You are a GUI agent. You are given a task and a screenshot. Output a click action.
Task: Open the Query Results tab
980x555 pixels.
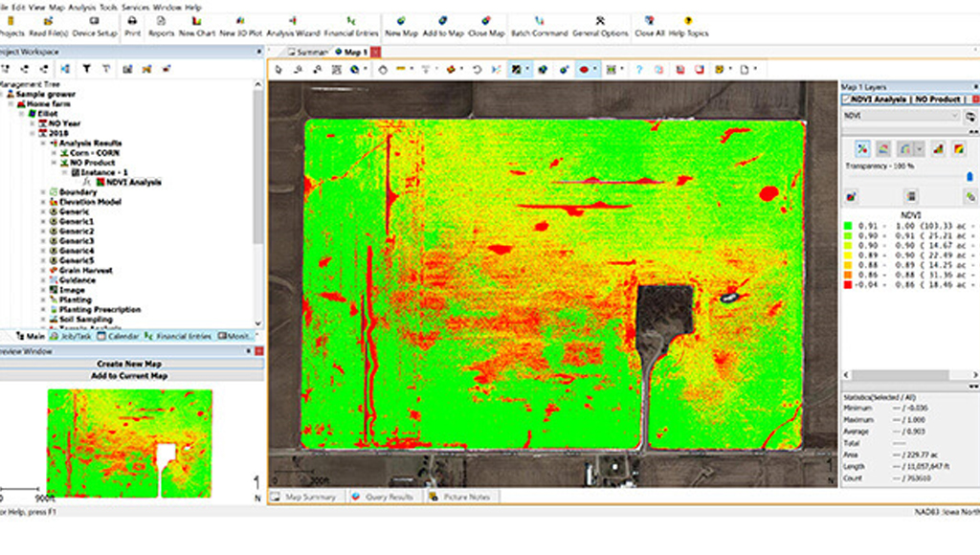(x=384, y=497)
